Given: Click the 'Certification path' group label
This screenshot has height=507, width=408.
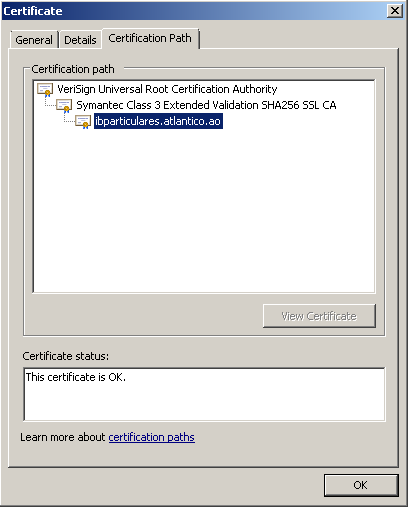Looking at the screenshot, I should pos(73,69).
